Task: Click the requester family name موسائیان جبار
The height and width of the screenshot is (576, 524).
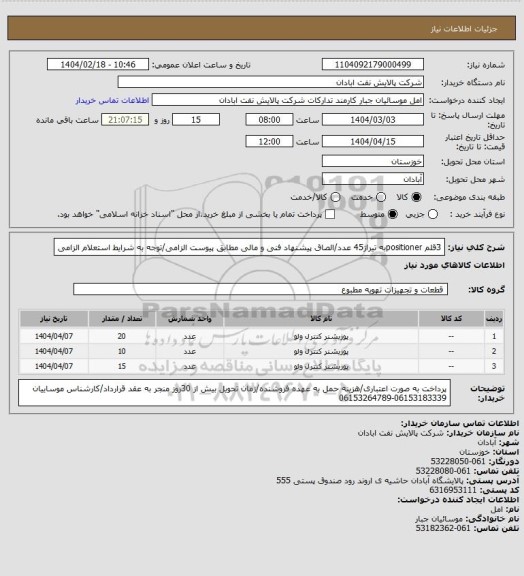Action: click(x=439, y=519)
